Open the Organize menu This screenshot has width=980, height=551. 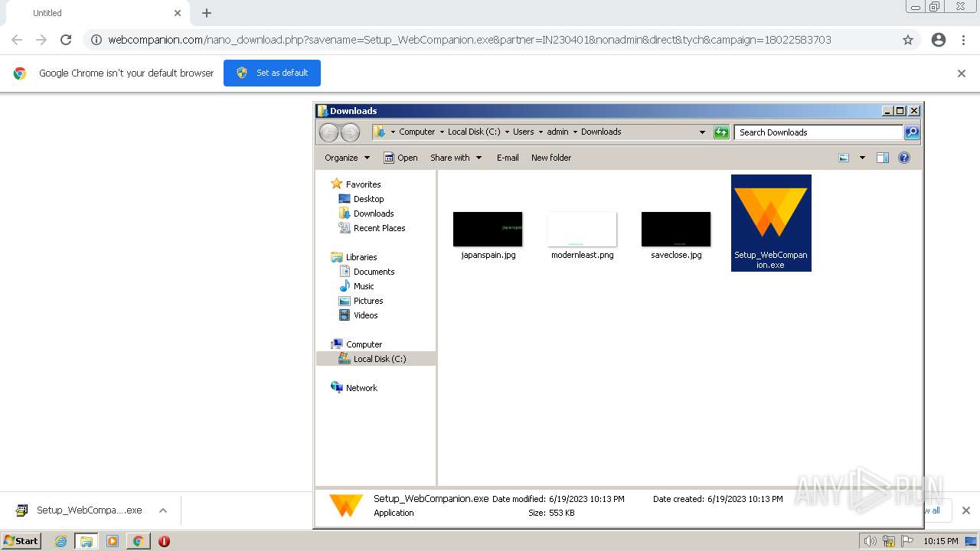click(x=347, y=158)
